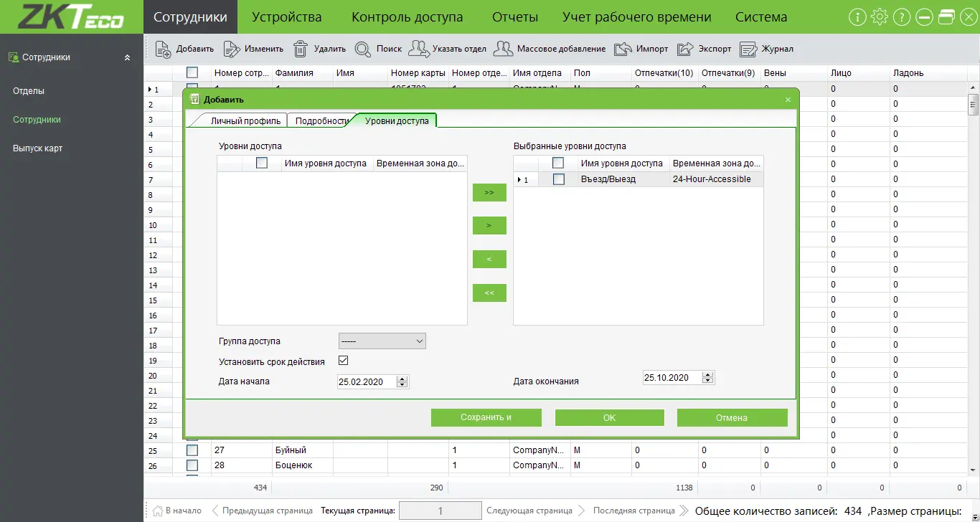980x522 pixels.
Task: Increase Дата окончания with spinner arrows
Action: pos(708,374)
